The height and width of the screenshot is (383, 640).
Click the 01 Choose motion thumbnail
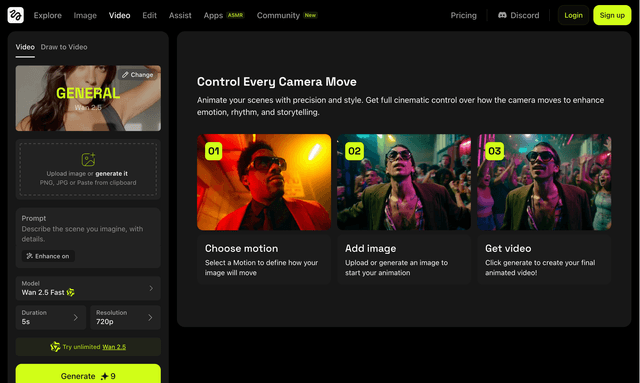(x=264, y=182)
